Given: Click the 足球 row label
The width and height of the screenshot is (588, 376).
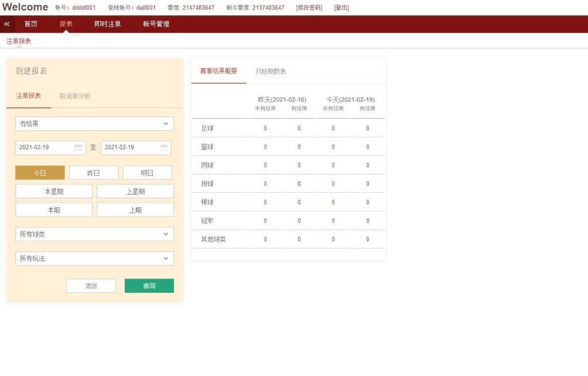Looking at the screenshot, I should click(207, 129).
